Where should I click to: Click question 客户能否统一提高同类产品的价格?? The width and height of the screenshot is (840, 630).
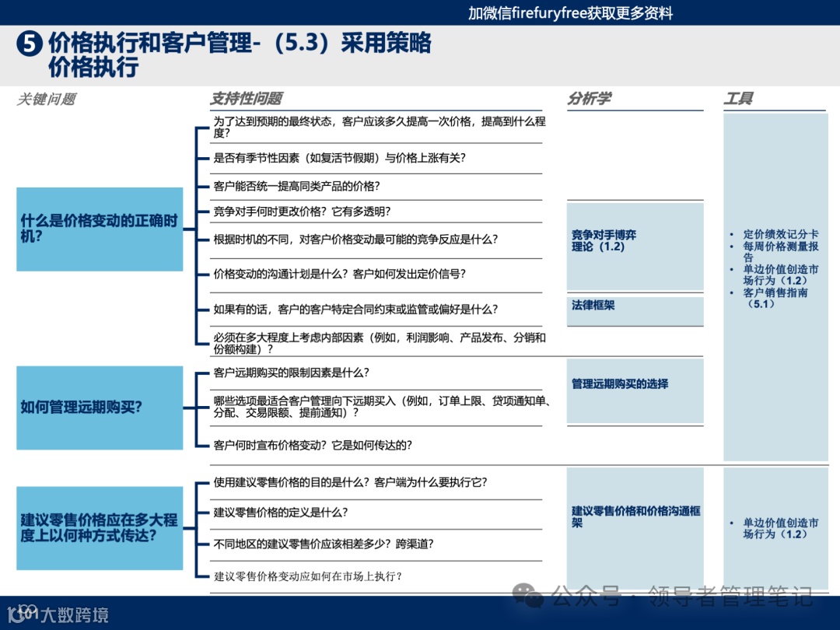pyautogui.click(x=296, y=187)
